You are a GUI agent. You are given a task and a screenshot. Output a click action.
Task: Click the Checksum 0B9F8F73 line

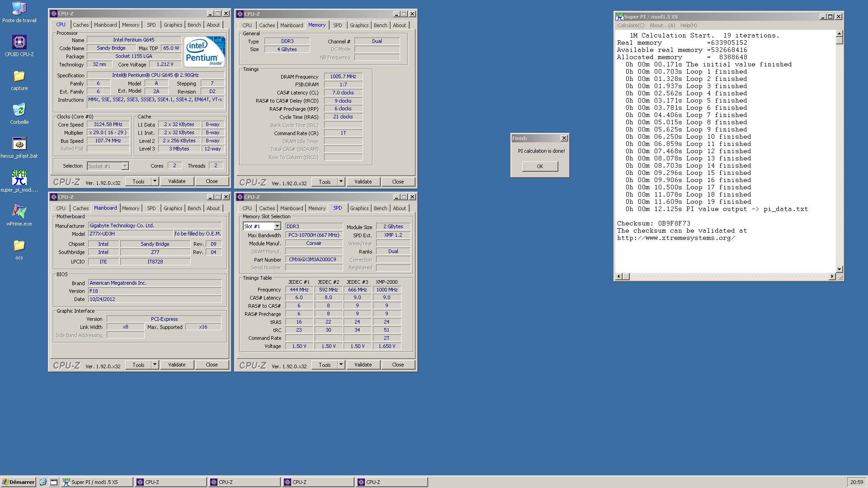[x=654, y=223]
